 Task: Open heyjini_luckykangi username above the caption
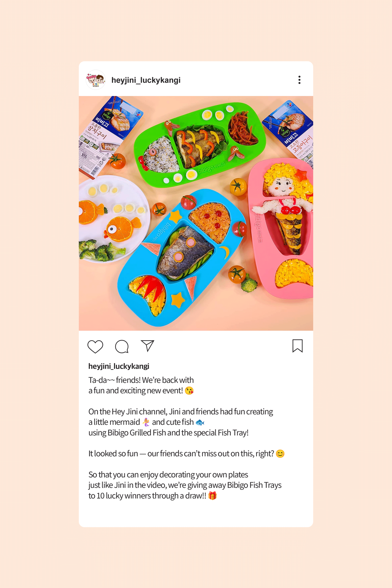point(119,366)
